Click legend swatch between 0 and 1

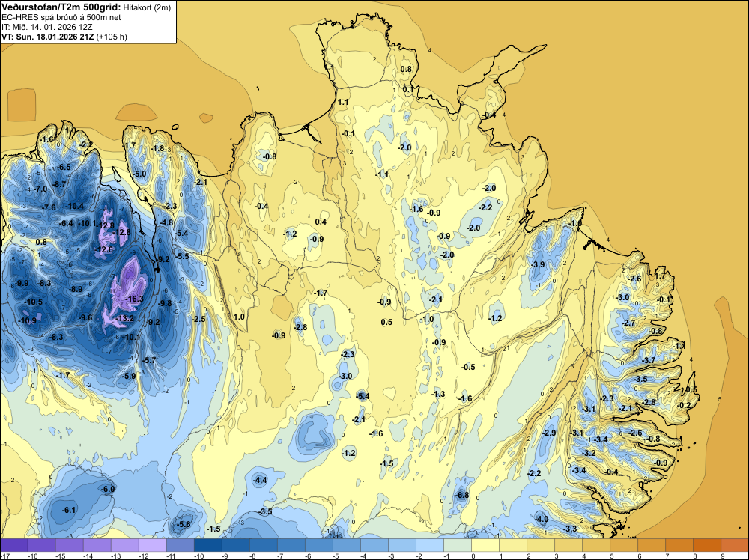coord(485,545)
